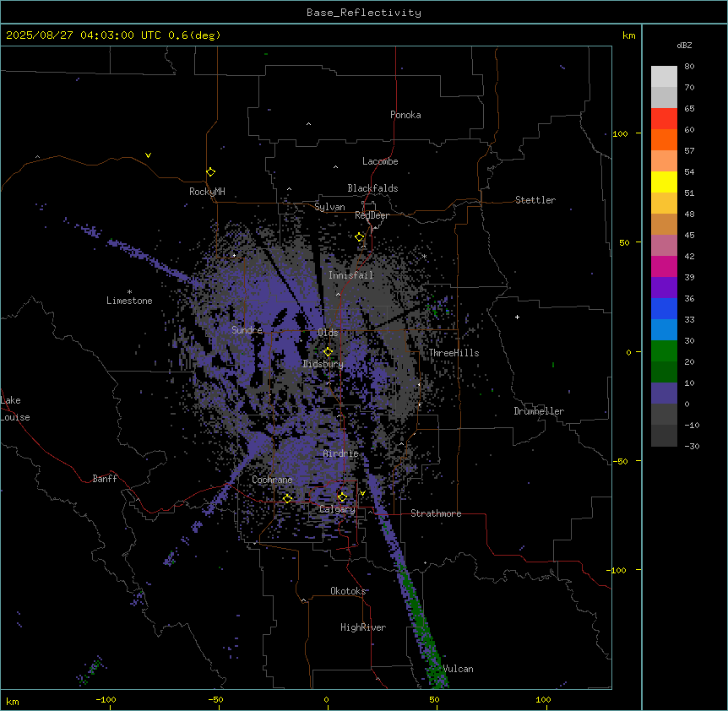Click the HighRiver label
This screenshot has width=728, height=711.
coord(363,627)
